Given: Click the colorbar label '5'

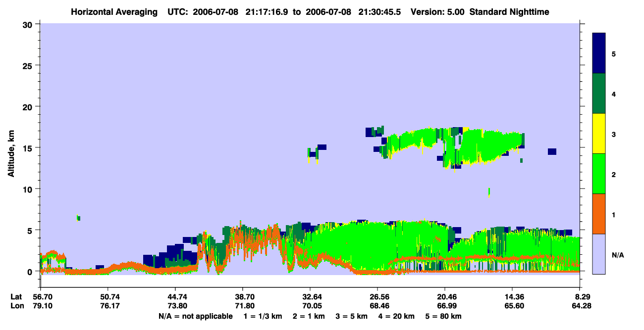Looking at the screenshot, I should pos(614,54).
